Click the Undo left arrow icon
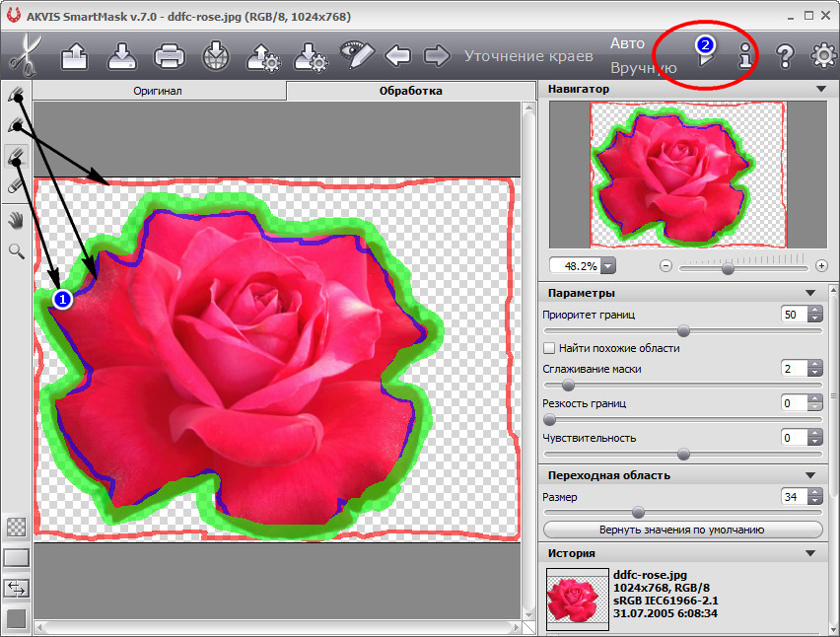The image size is (840, 637). (x=398, y=55)
